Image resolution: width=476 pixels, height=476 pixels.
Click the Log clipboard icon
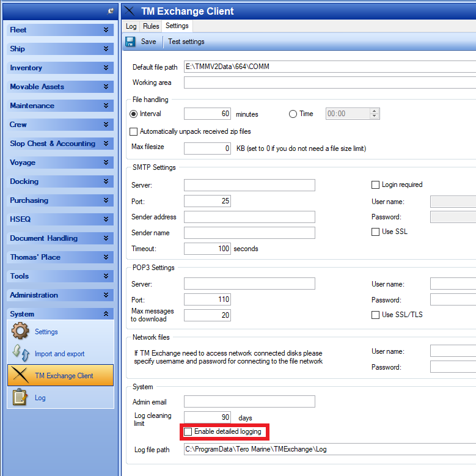pos(20,397)
